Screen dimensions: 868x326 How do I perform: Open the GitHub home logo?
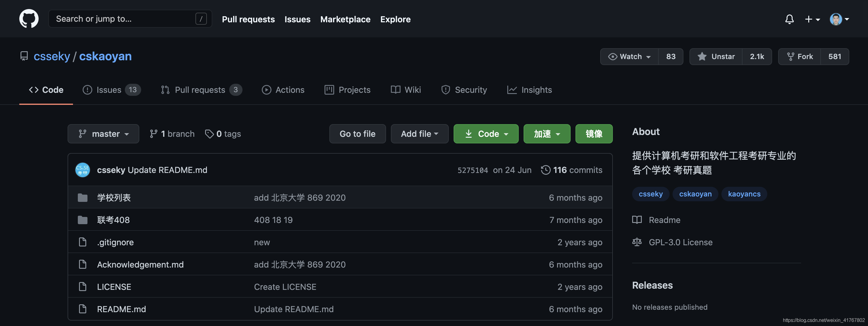click(x=29, y=19)
